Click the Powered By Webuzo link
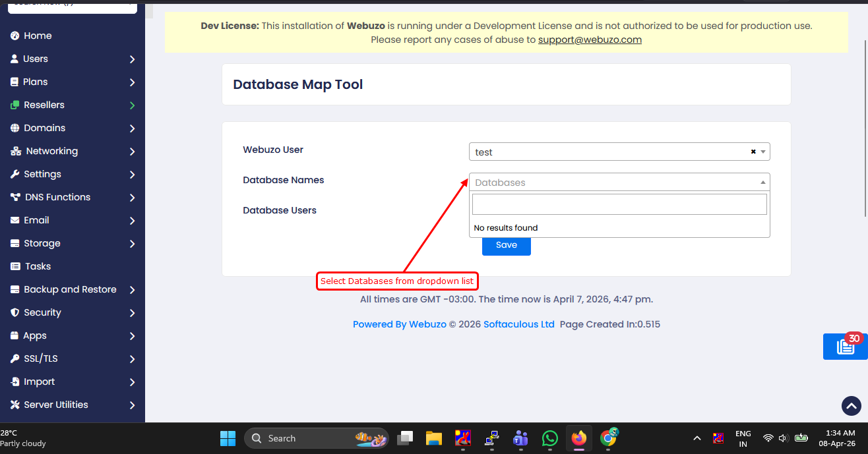Screen dimensions: 868x454 pyautogui.click(x=399, y=324)
